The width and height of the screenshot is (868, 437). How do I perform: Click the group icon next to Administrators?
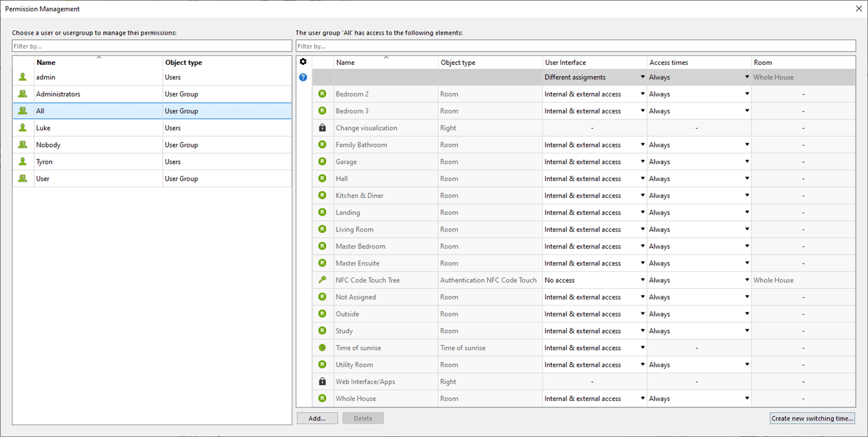23,94
